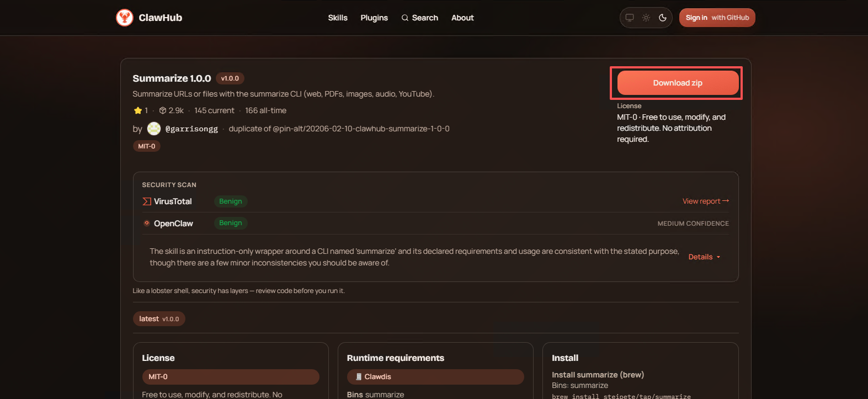View the VirusTotal report
Screen dimensions: 868x399
(x=706, y=201)
